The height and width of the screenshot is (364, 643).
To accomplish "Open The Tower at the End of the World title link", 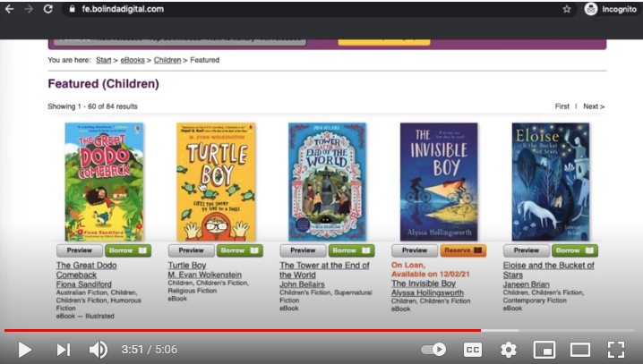I will (x=324, y=270).
